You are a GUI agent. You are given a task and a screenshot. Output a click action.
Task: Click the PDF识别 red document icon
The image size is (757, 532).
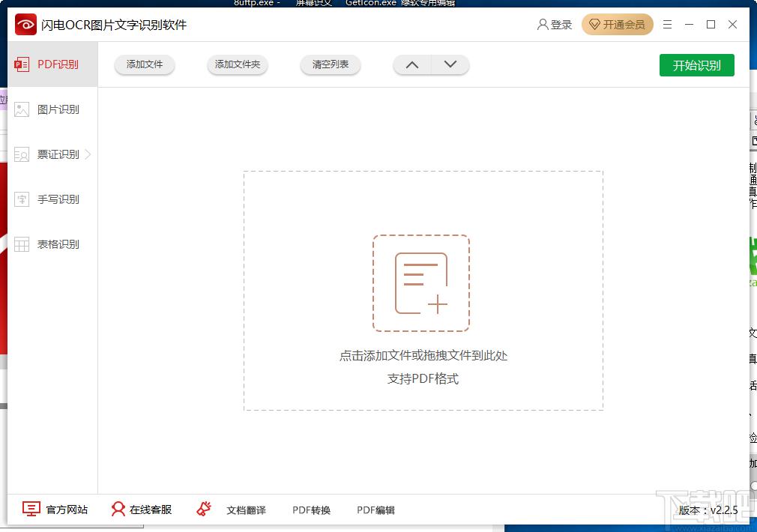(22, 64)
